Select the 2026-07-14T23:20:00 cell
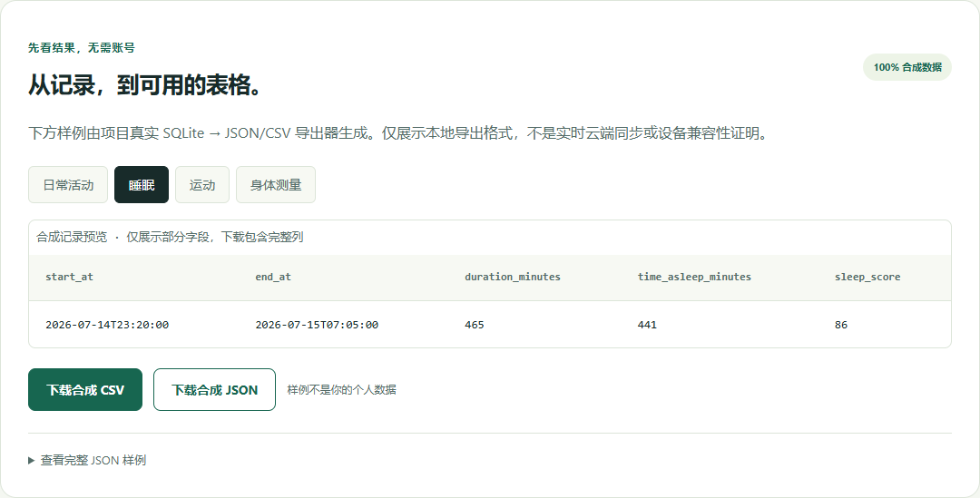 click(107, 325)
